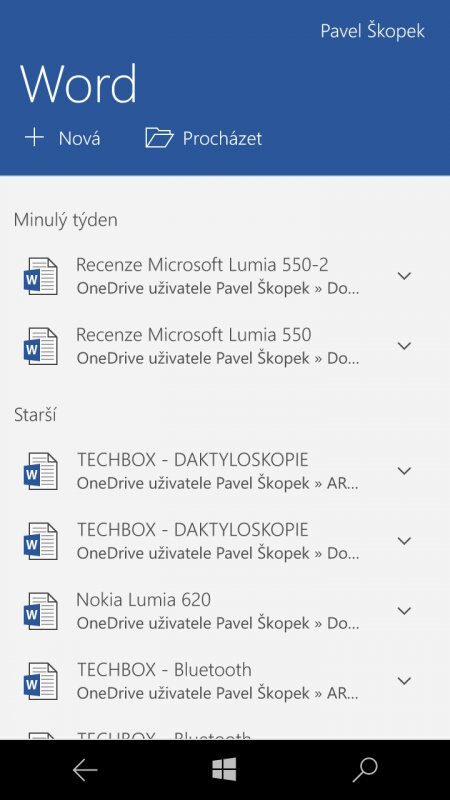The height and width of the screenshot is (800, 450).
Task: Expand chevron for DAKTYLOSKOPIE row ending Do...
Action: pyautogui.click(x=404, y=541)
